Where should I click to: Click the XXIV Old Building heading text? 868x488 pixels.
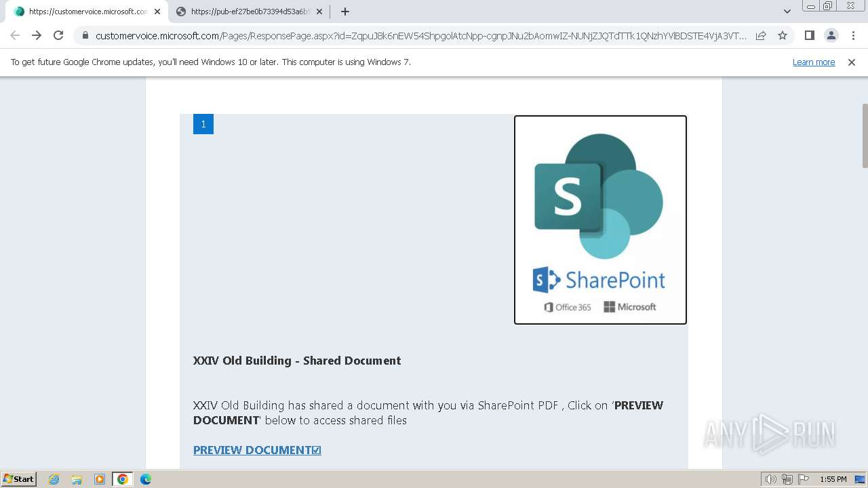[x=297, y=361]
